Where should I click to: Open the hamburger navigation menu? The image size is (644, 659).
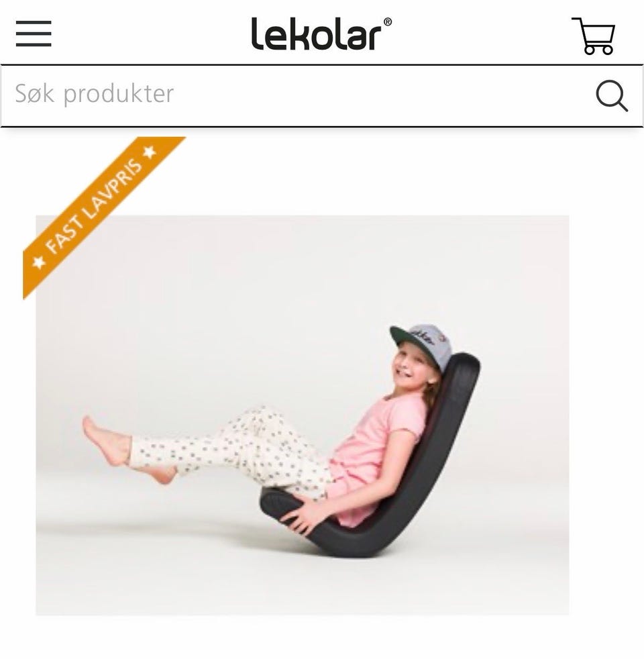click(34, 34)
